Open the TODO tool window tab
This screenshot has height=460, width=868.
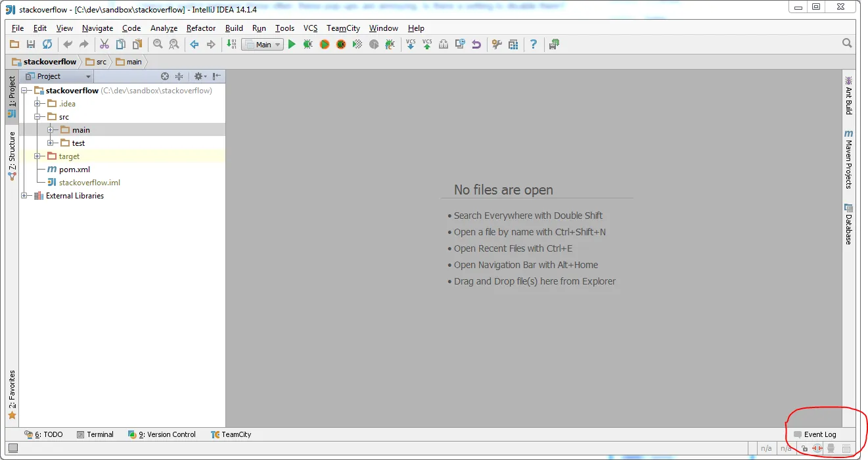[43, 434]
